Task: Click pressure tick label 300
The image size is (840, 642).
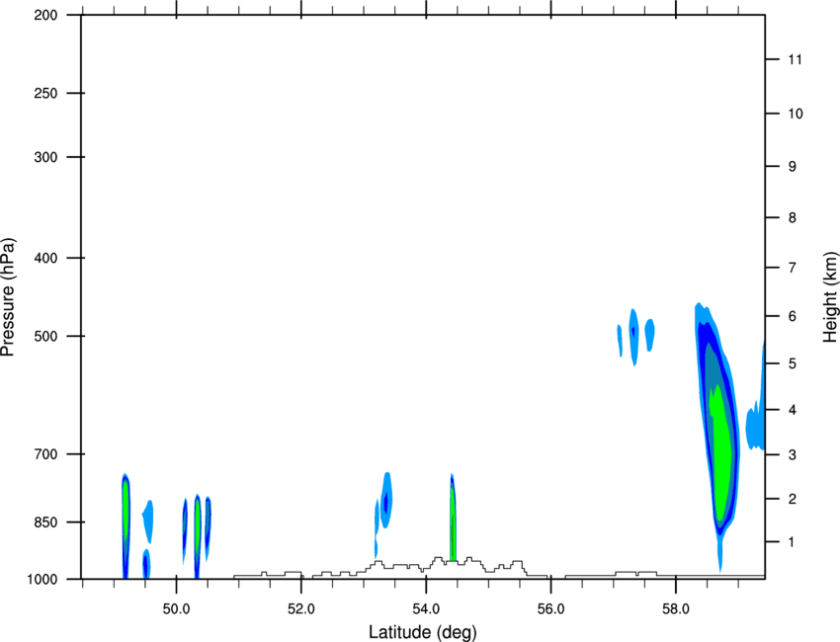Action: (x=45, y=157)
